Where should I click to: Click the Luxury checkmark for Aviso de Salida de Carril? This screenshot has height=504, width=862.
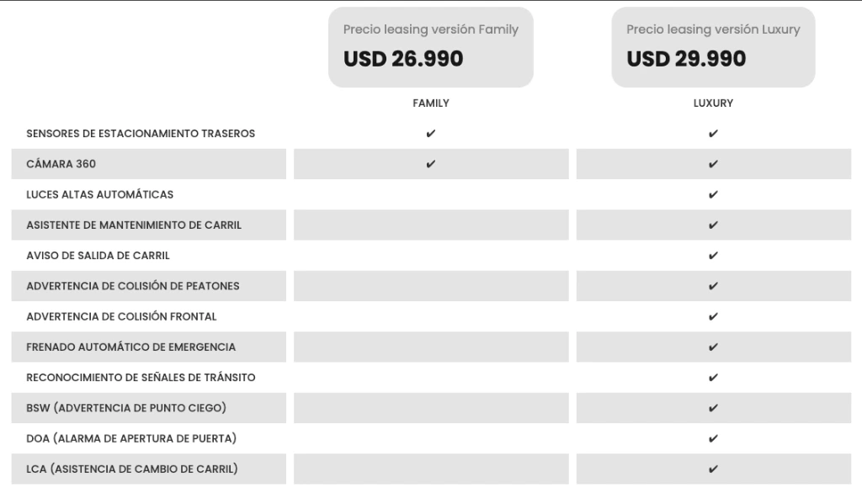tap(713, 256)
